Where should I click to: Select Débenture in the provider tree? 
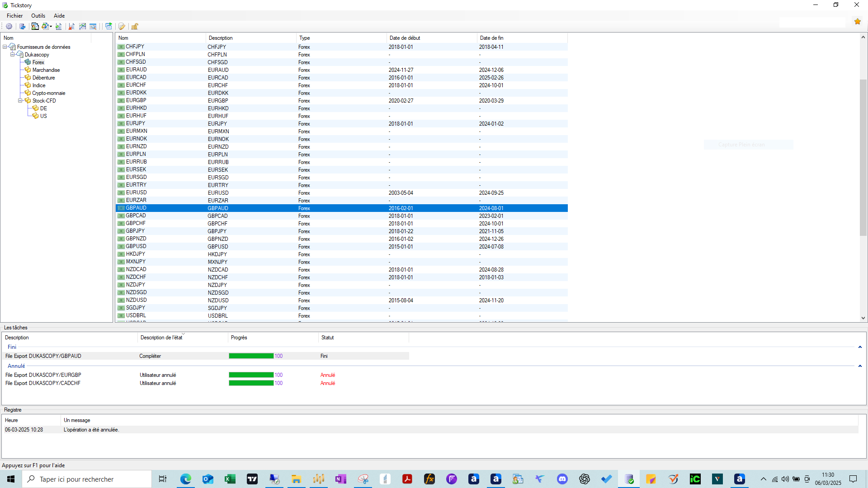tap(43, 78)
